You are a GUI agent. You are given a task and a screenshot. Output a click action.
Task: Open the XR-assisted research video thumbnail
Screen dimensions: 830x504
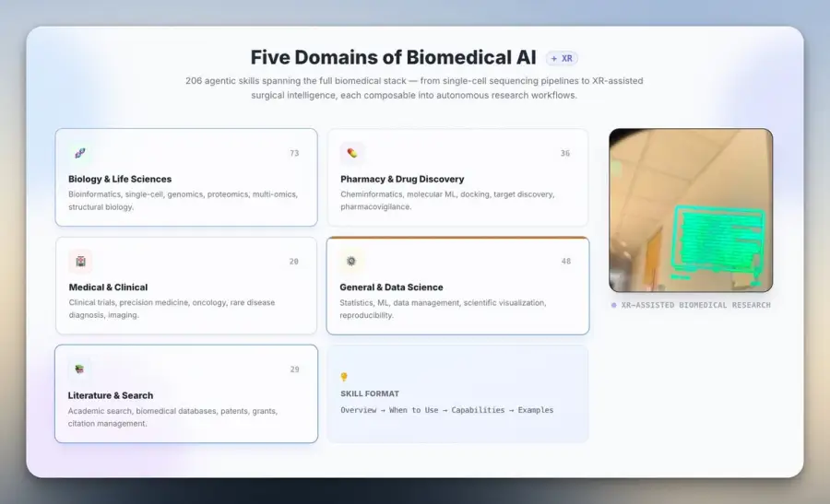click(x=691, y=210)
